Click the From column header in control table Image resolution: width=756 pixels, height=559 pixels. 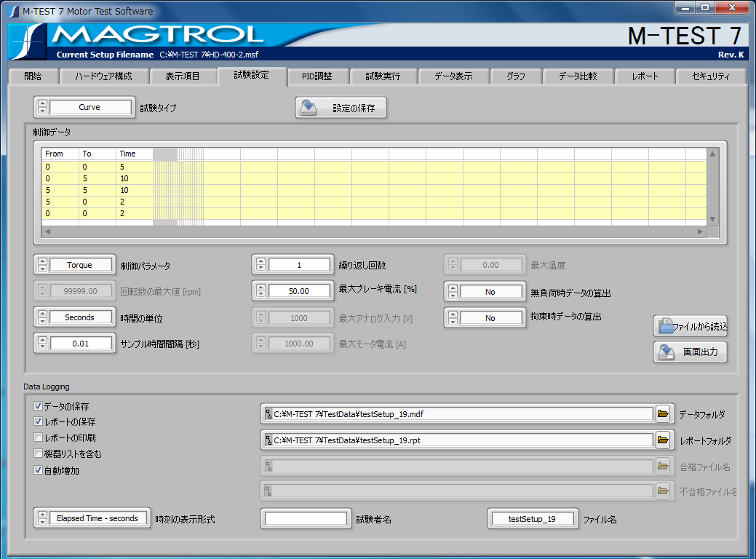tap(60, 154)
